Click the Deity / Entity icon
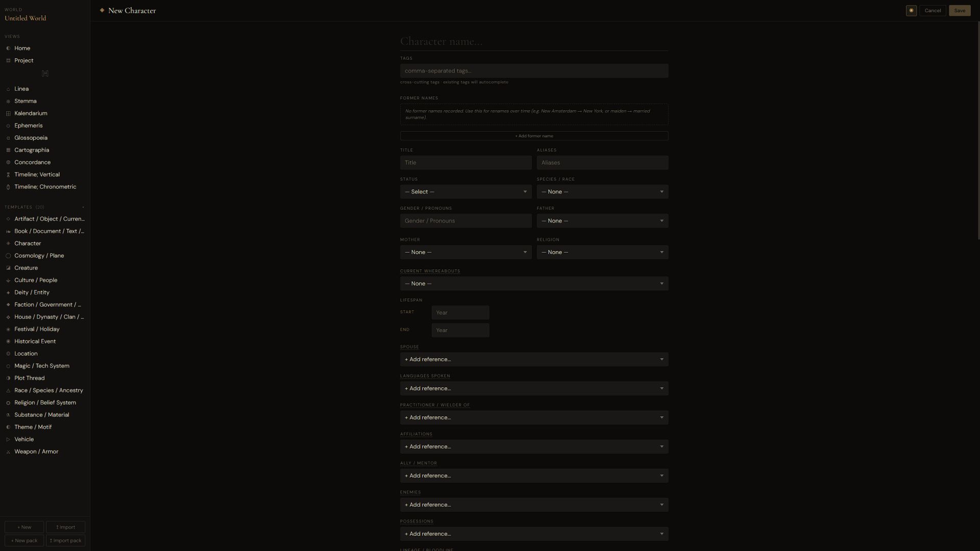This screenshot has width=980, height=551. [8, 293]
